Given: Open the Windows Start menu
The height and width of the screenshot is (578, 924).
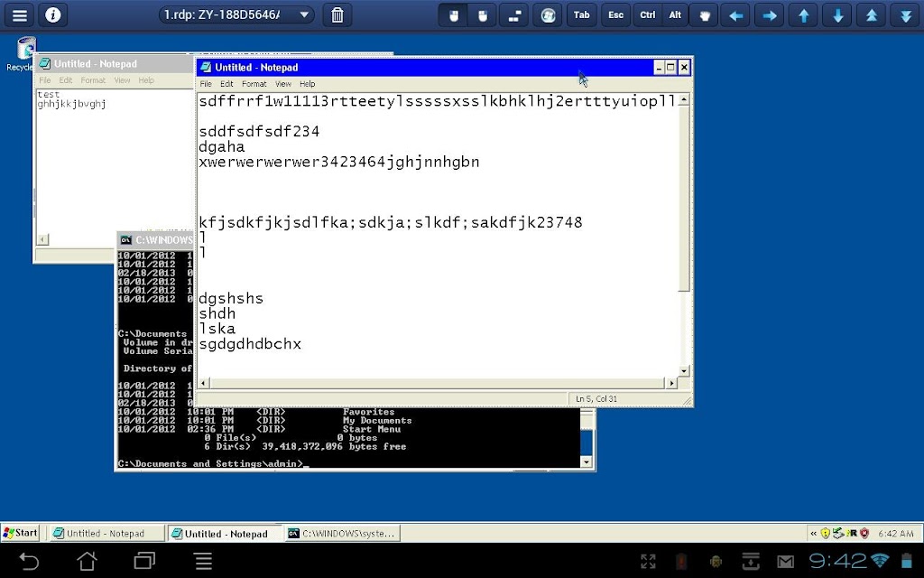Looking at the screenshot, I should tap(20, 533).
